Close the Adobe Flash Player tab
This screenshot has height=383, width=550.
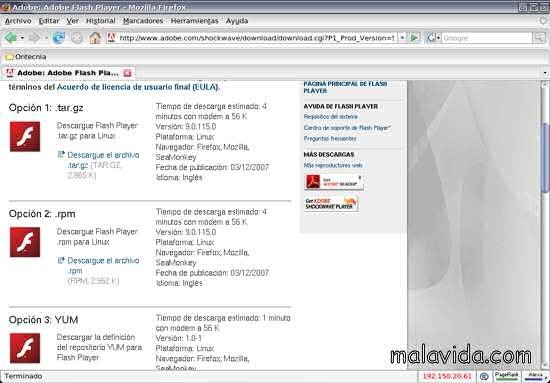(128, 73)
